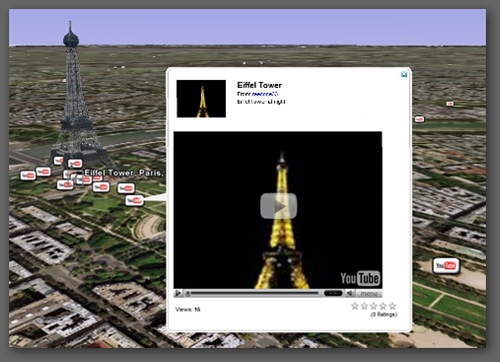Open the player's menu button

click(369, 294)
